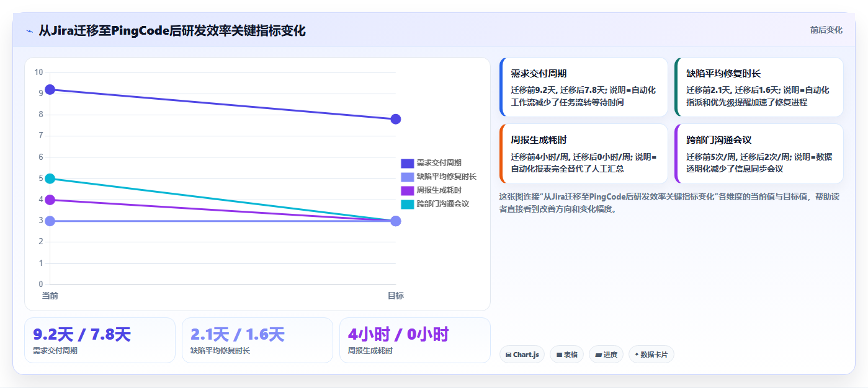The height and width of the screenshot is (388, 868).
Task: Click 缺陷平均修复时长 legend label text
Action: coord(446,177)
